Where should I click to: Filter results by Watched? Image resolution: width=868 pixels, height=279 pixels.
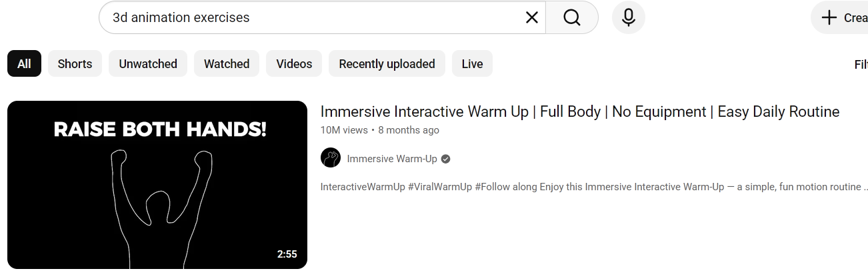pos(227,64)
